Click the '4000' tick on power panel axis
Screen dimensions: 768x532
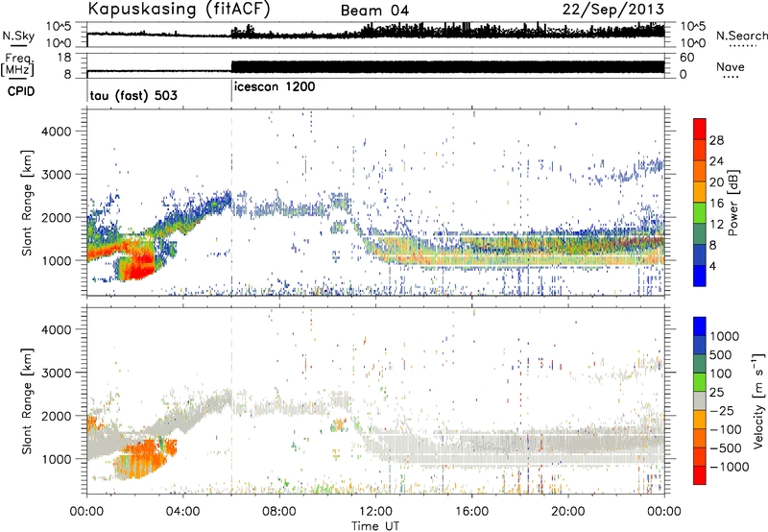56,132
